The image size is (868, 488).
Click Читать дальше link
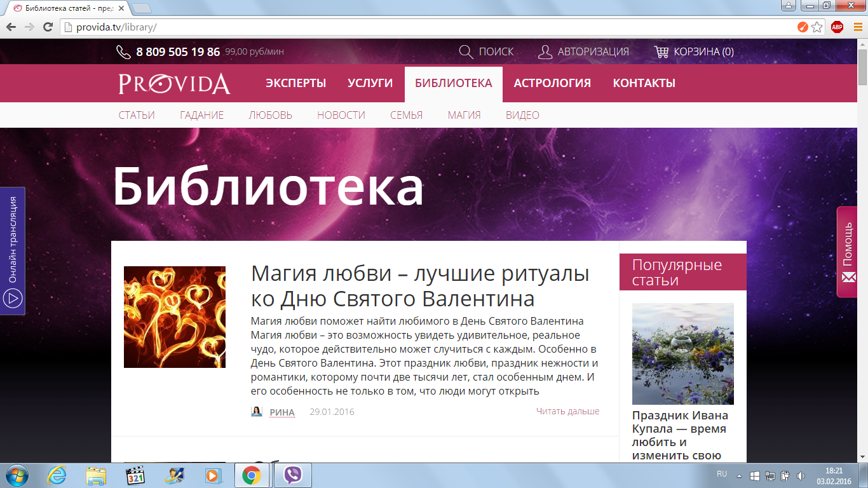tap(567, 411)
